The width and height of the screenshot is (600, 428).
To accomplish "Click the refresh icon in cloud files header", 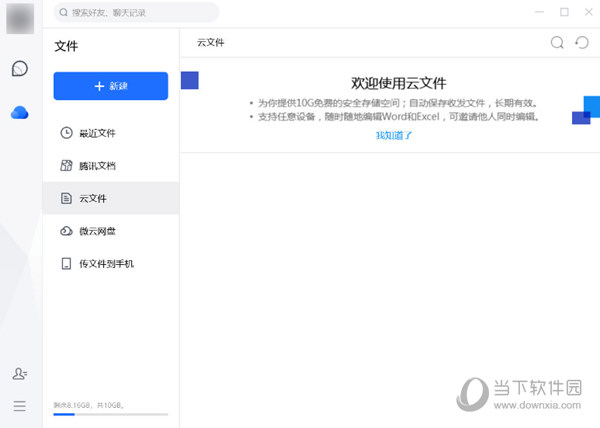I will [x=582, y=42].
